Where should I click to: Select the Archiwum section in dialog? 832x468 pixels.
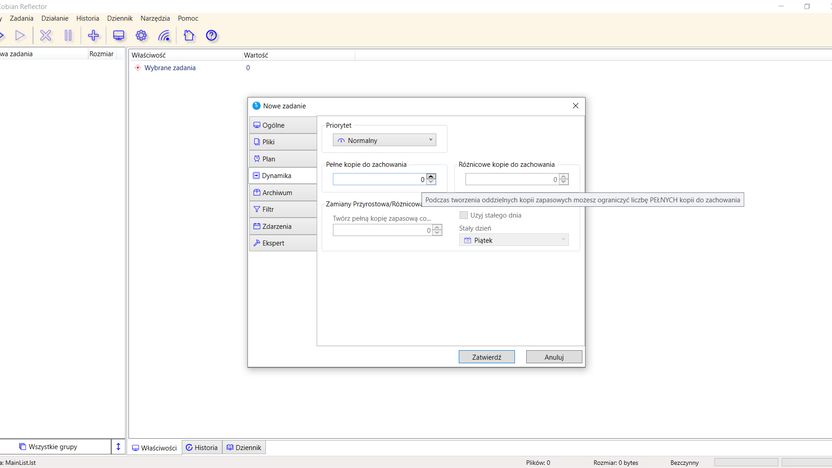283,193
